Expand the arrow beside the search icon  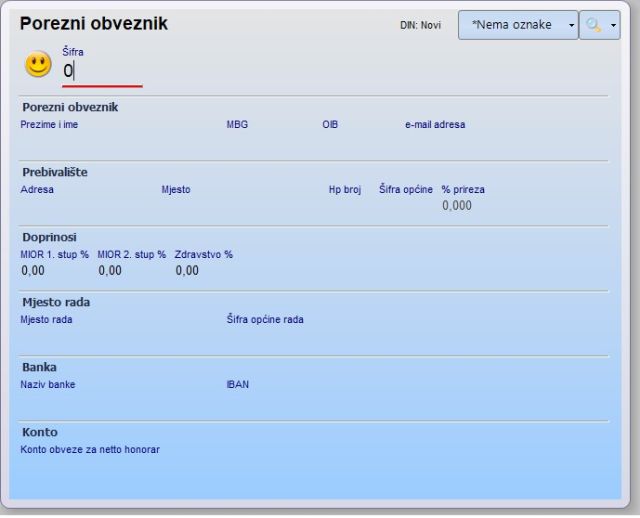(612, 25)
